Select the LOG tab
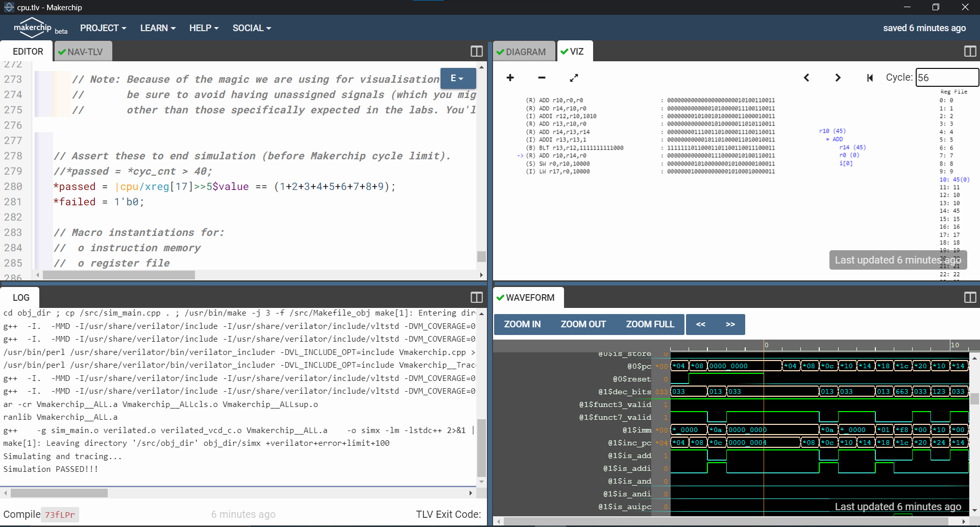 [21, 297]
